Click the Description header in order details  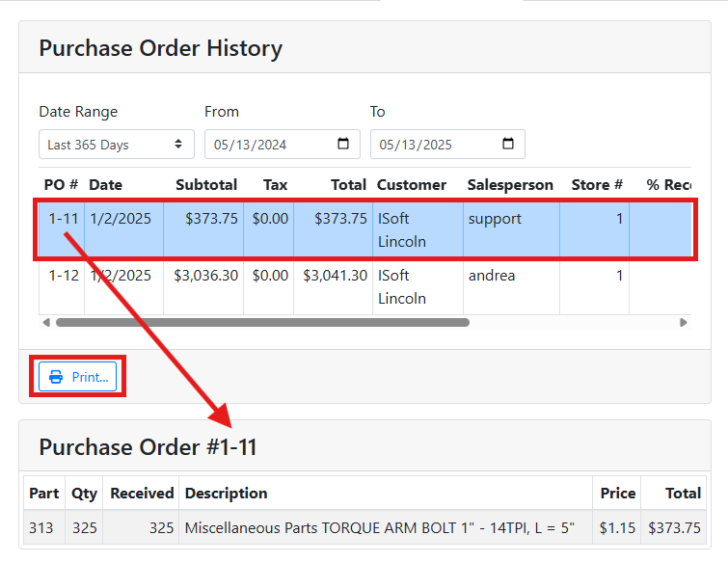(226, 493)
